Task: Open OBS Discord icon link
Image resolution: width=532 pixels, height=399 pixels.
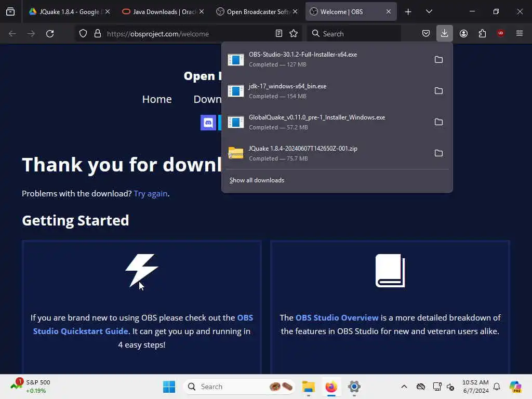Action: tap(208, 123)
